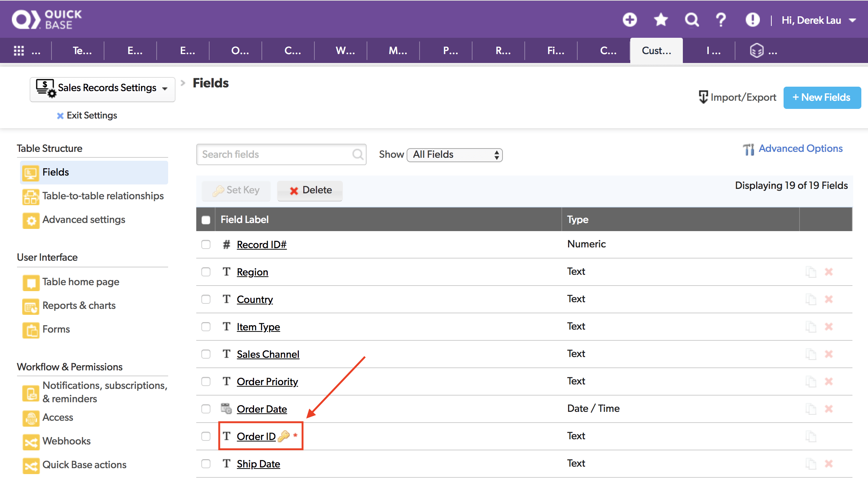
Task: Click the + New Fields button
Action: click(822, 97)
